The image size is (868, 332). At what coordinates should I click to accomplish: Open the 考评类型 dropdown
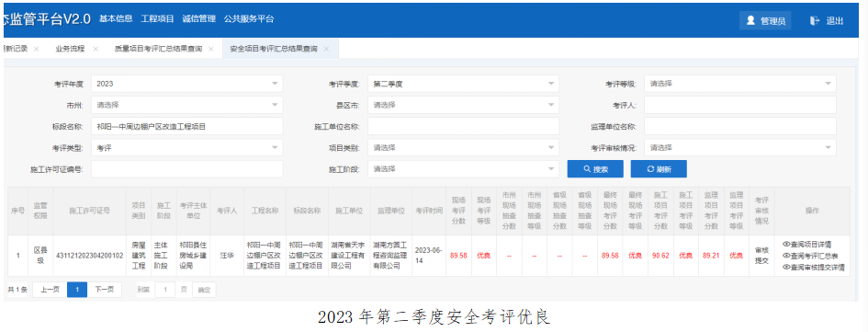pyautogui.click(x=187, y=148)
